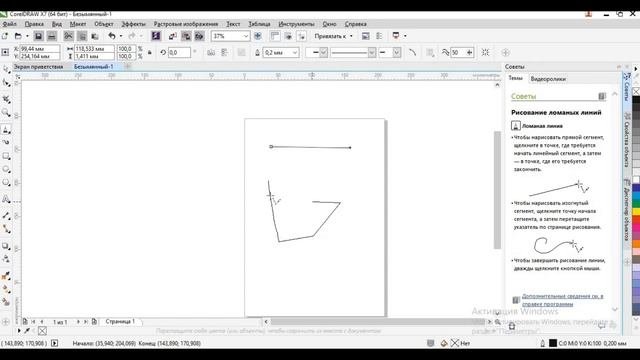Click the yellow swatch in color palette
The height and width of the screenshot is (360, 640).
pos(636,211)
